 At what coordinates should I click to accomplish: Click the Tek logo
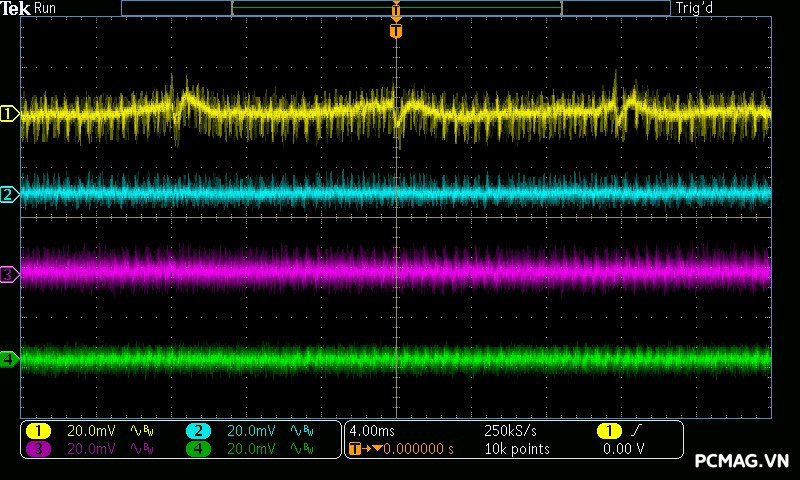16,9
